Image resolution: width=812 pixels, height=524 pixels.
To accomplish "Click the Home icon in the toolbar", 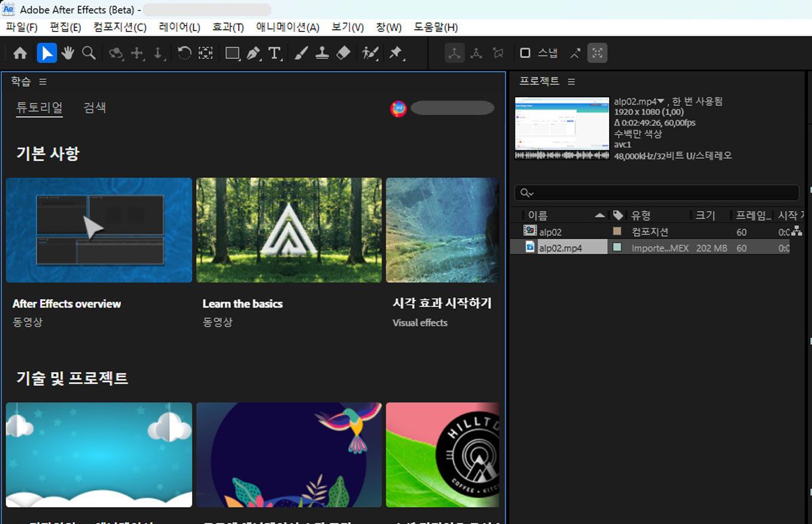I will (20, 53).
